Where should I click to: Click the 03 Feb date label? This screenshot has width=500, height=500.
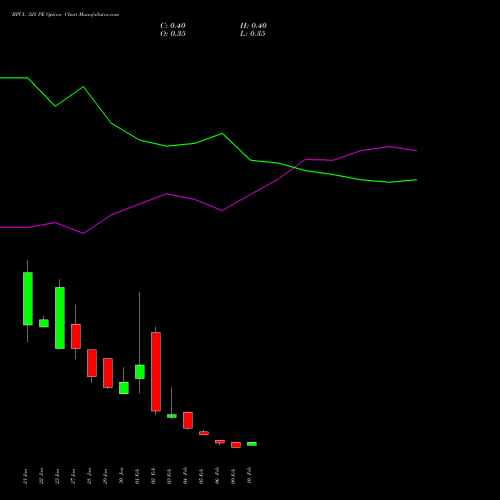tap(170, 476)
